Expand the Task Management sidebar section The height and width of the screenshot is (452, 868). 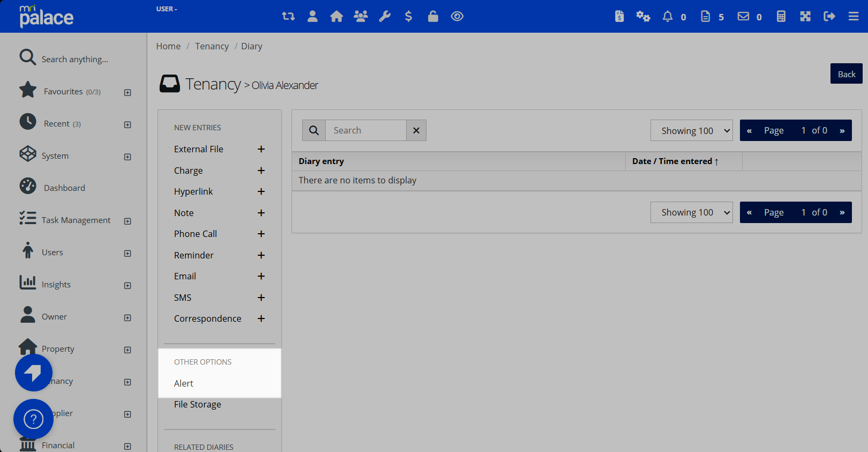click(128, 221)
